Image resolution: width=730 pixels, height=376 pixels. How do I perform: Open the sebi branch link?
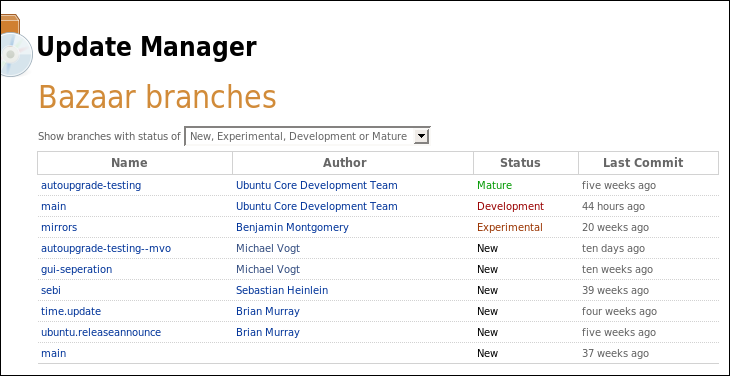tap(51, 290)
